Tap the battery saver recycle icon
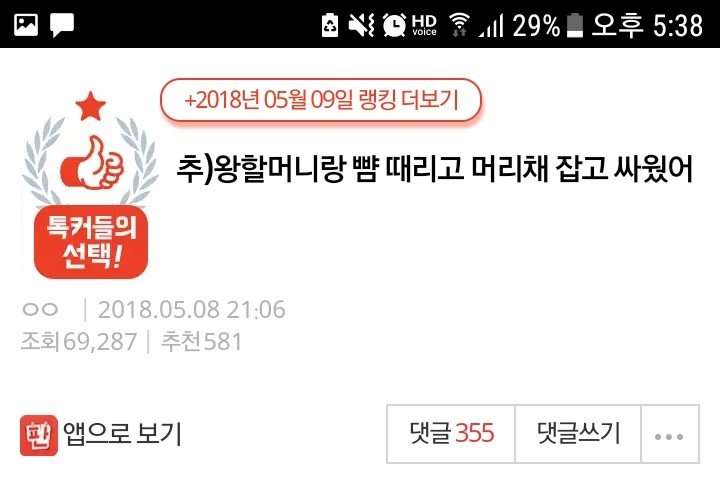This screenshot has width=720, height=485. (x=330, y=25)
